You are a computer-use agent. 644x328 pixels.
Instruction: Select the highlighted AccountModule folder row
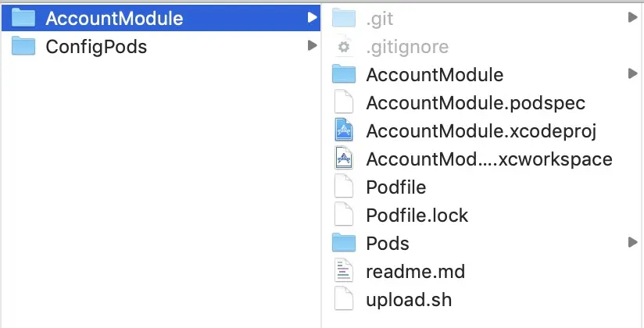[161, 18]
